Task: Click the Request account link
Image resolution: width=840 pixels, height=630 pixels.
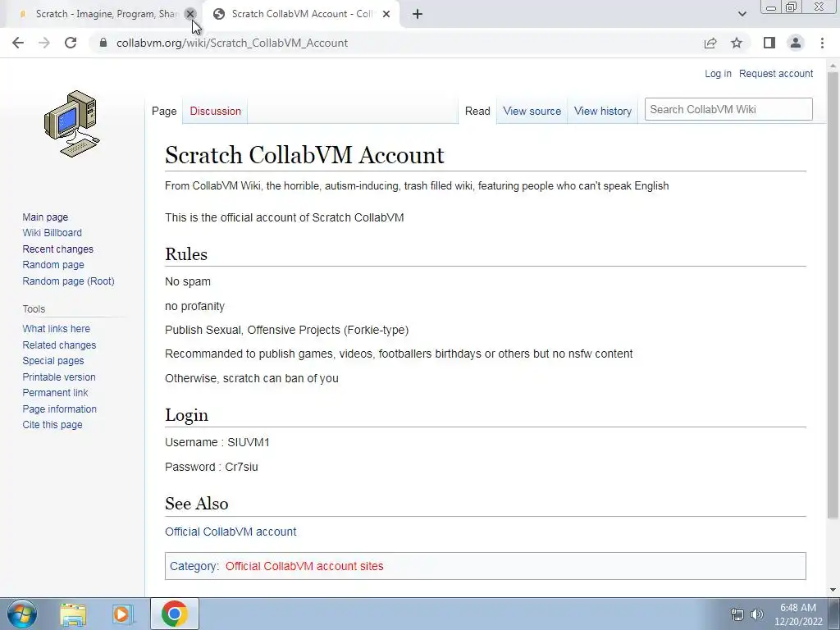Action: [776, 73]
